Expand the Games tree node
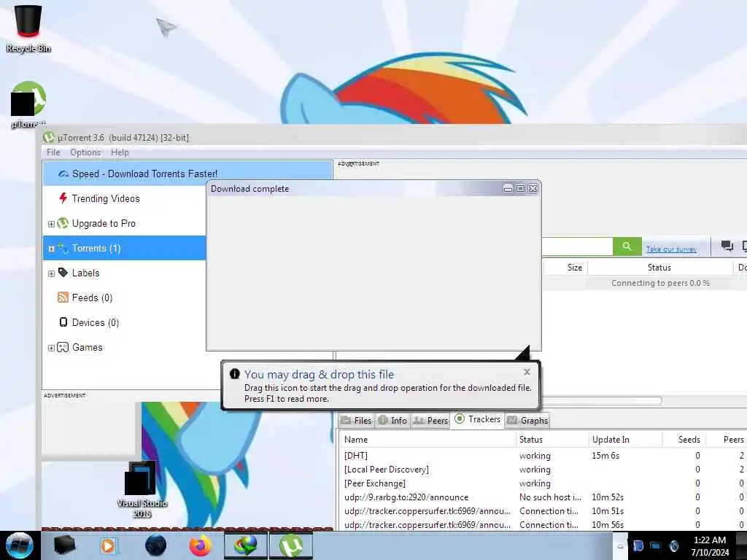The width and height of the screenshot is (747, 560). (52, 348)
